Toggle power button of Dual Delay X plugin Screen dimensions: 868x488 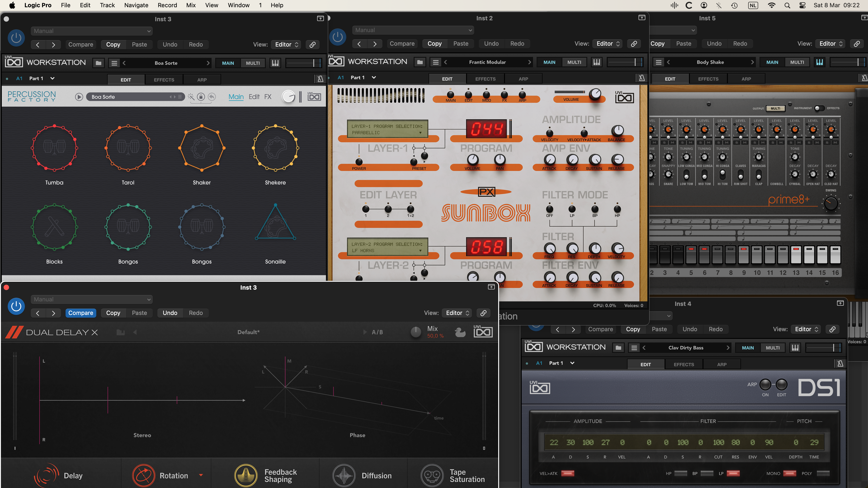[x=16, y=306]
